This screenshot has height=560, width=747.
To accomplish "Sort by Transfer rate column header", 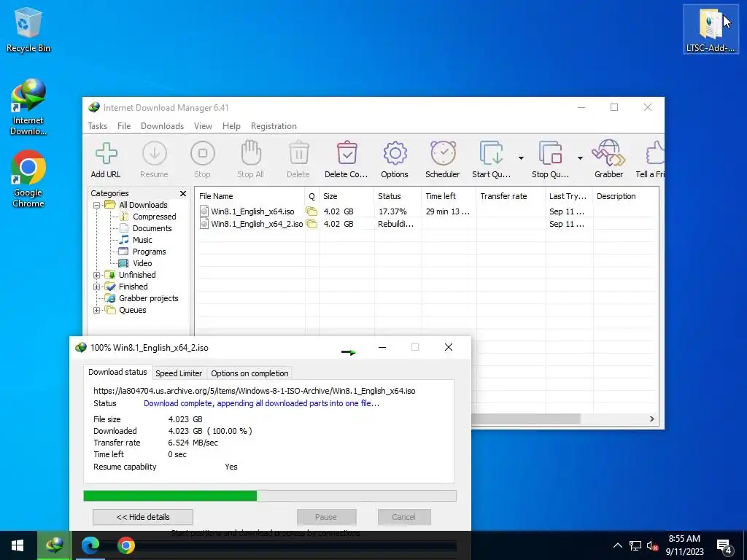I will click(x=511, y=196).
